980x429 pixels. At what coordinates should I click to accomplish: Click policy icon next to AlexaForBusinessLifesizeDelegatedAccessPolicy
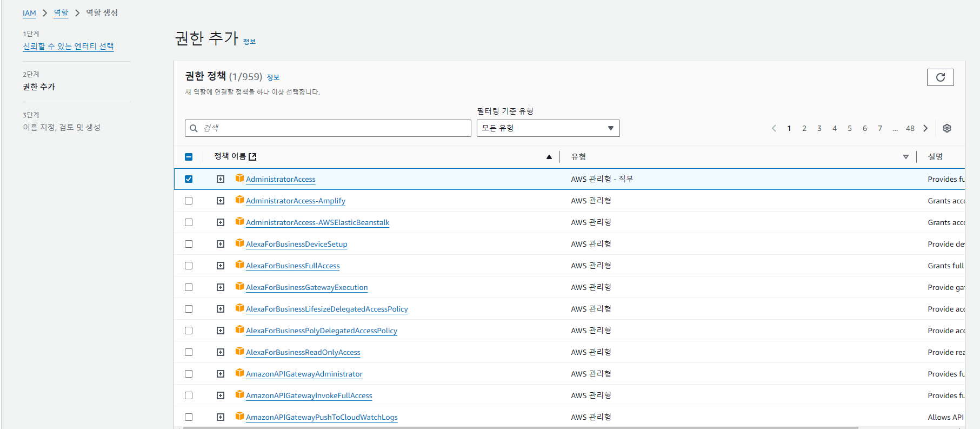239,308
